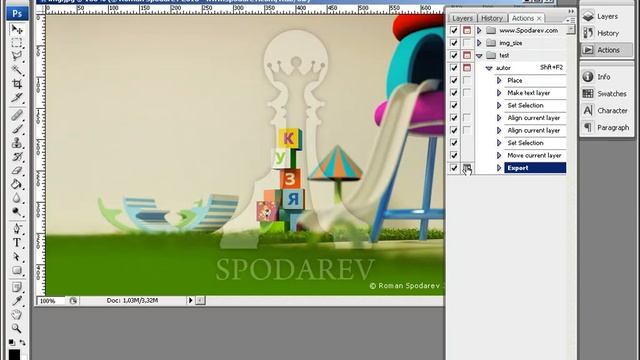640x360 pixels.
Task: Expand the Export step details
Action: coord(499,168)
